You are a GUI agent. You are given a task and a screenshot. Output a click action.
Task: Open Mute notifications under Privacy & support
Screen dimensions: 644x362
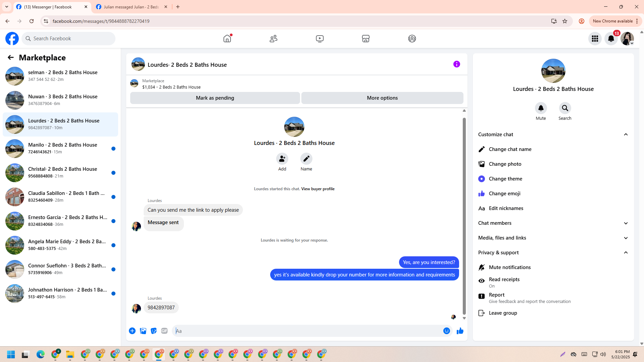pos(553,267)
